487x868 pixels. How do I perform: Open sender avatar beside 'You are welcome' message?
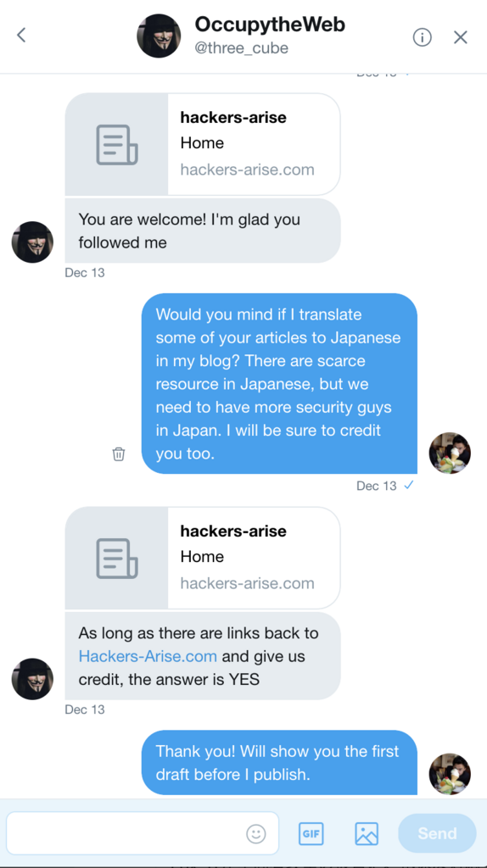click(33, 242)
